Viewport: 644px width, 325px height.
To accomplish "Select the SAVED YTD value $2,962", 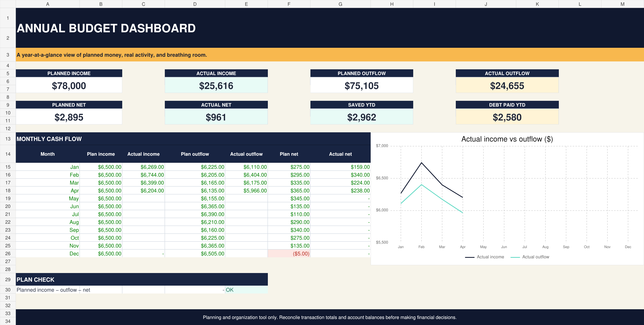I will point(362,117).
